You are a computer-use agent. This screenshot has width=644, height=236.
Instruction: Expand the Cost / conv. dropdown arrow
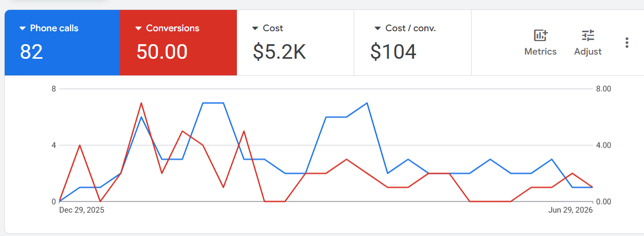(378, 28)
